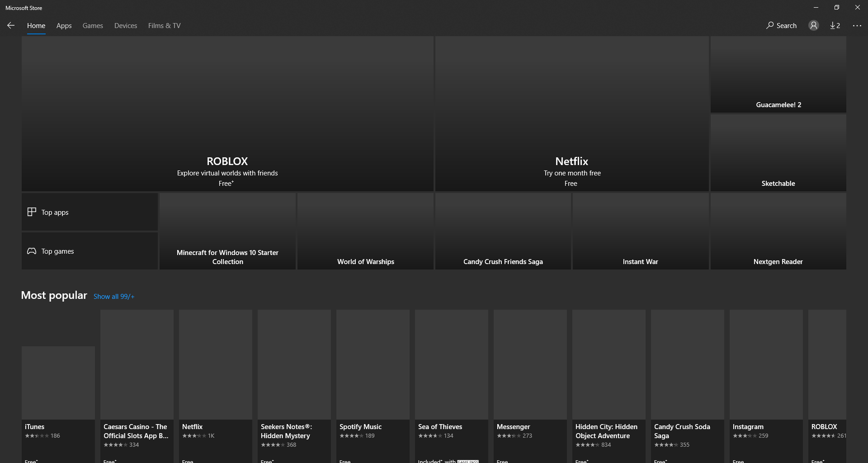Image resolution: width=868 pixels, height=463 pixels.
Task: Open the World of Warships tile
Action: (x=365, y=231)
